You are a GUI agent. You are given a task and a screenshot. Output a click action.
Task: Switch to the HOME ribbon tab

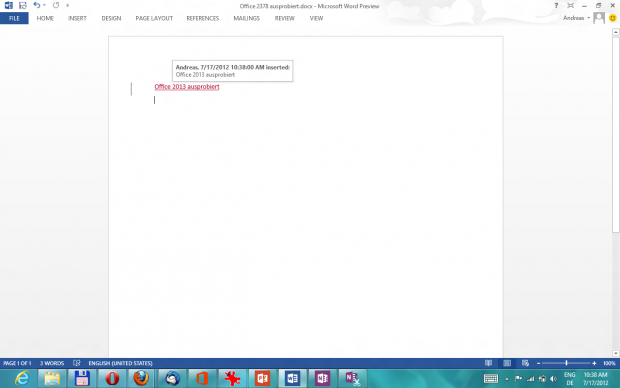[45, 18]
